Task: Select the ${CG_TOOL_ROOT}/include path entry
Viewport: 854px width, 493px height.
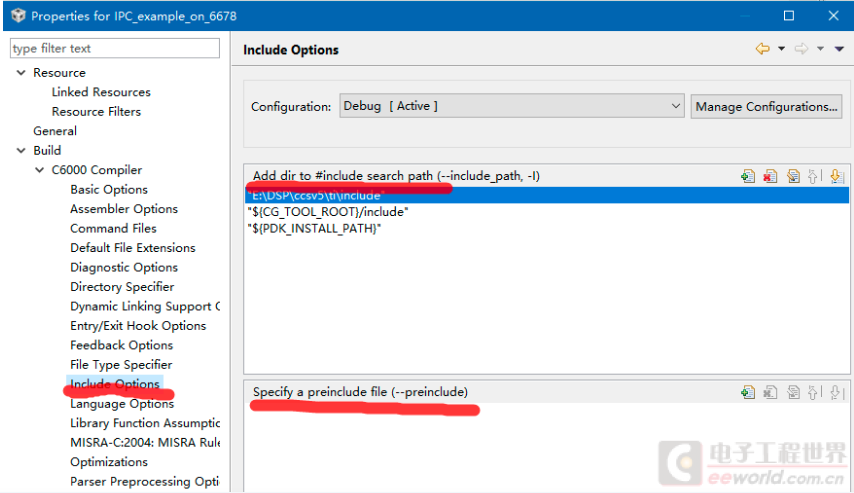Action: pos(328,211)
